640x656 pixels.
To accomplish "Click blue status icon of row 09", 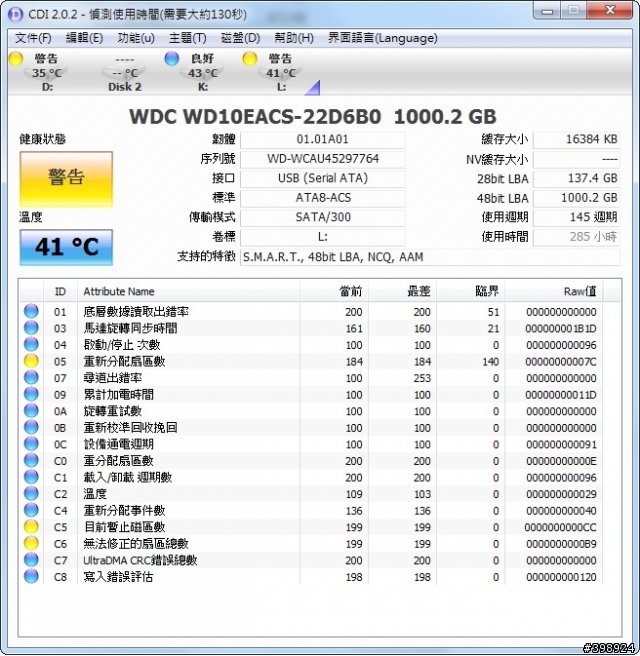I will (x=31, y=394).
